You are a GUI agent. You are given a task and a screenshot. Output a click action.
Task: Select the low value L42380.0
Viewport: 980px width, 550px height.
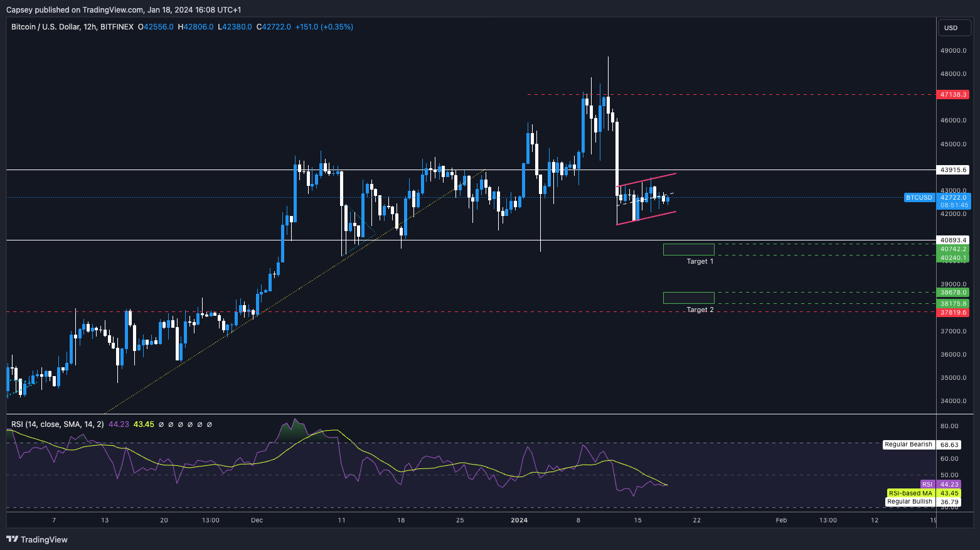coord(235,27)
